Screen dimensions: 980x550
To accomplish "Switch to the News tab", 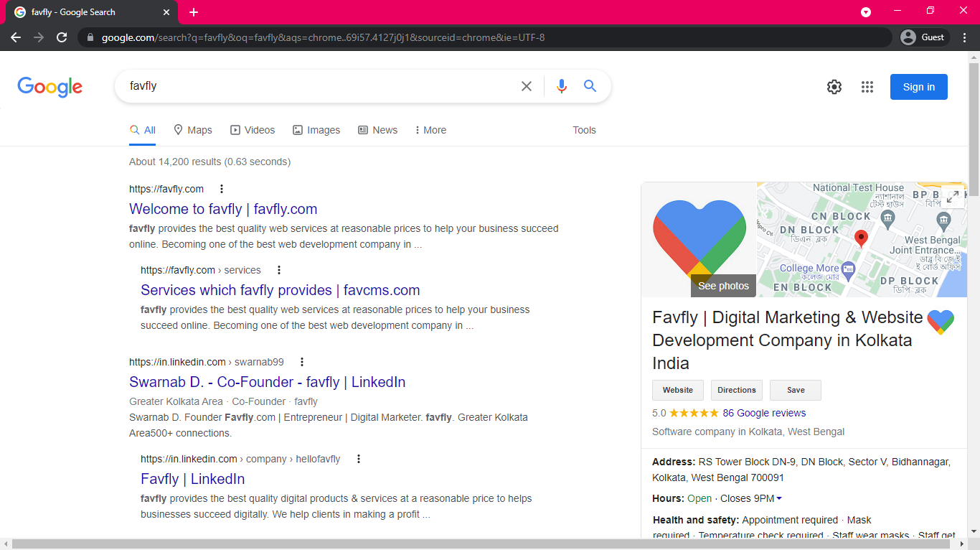I will pos(378,130).
